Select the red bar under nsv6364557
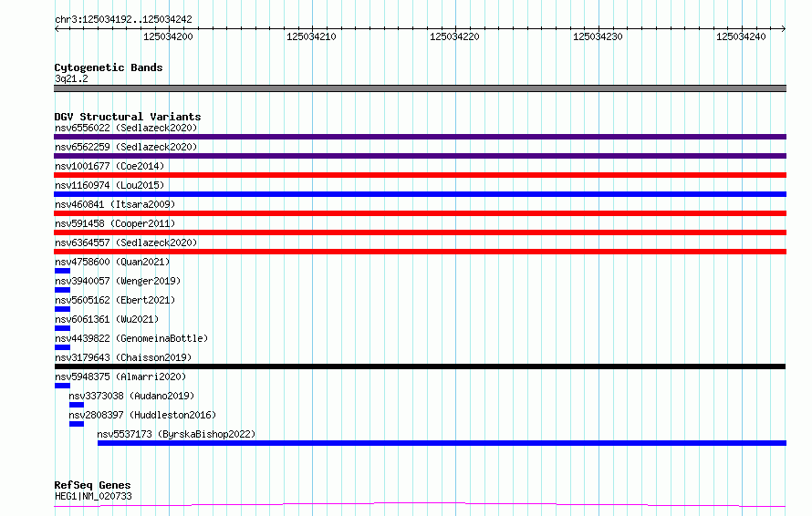 tap(420, 252)
